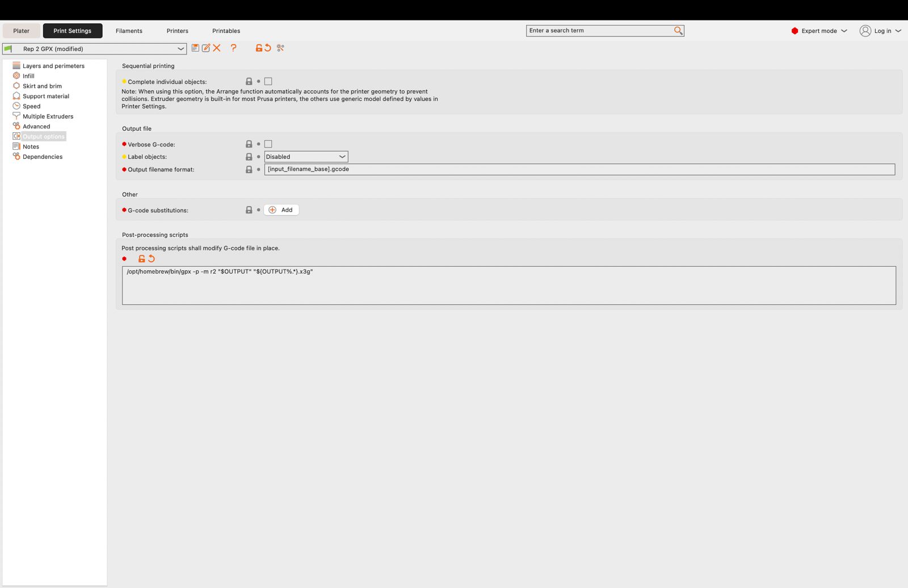Image resolution: width=908 pixels, height=588 pixels.
Task: Add a G-code substitution
Action: pyautogui.click(x=281, y=210)
